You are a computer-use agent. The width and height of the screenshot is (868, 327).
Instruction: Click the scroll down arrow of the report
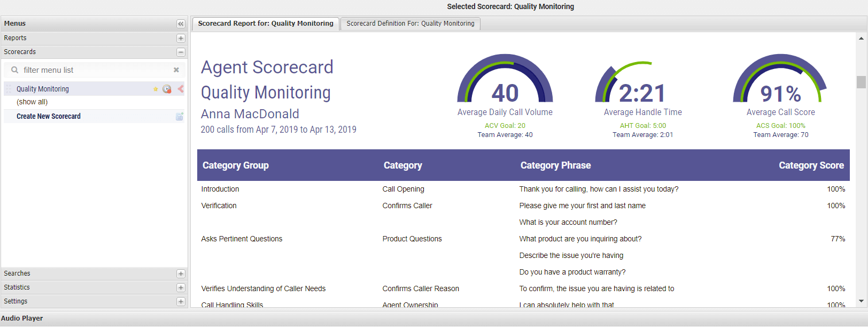coord(861,301)
